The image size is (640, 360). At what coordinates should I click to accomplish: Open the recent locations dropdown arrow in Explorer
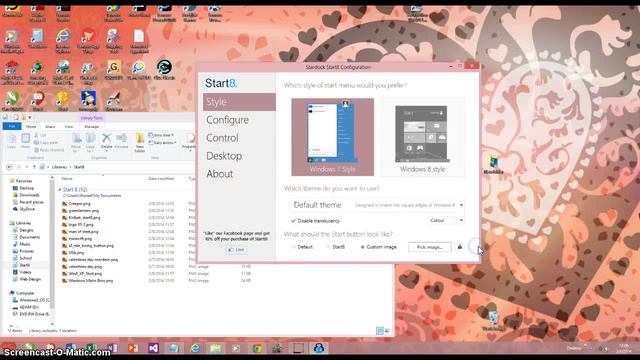27,167
